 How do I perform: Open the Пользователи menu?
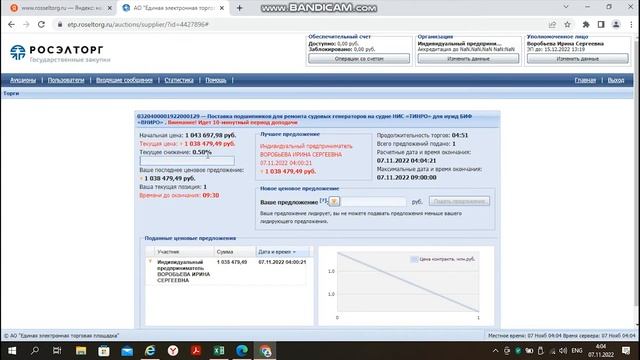(x=66, y=80)
